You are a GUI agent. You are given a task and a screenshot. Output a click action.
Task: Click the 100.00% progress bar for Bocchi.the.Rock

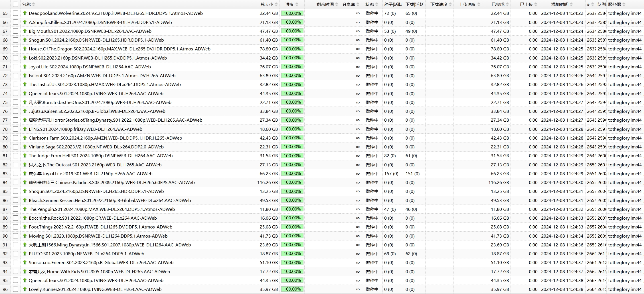[x=292, y=218]
